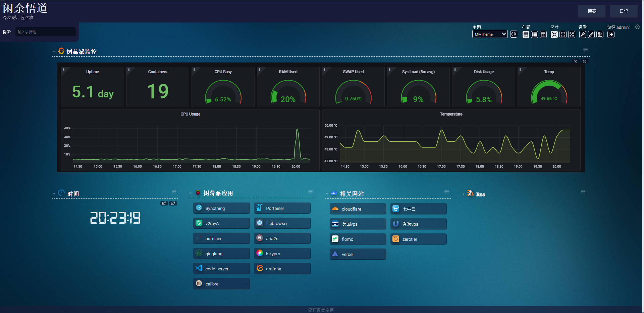Open the My-Theme dropdown
The image size is (644, 313).
[x=490, y=34]
